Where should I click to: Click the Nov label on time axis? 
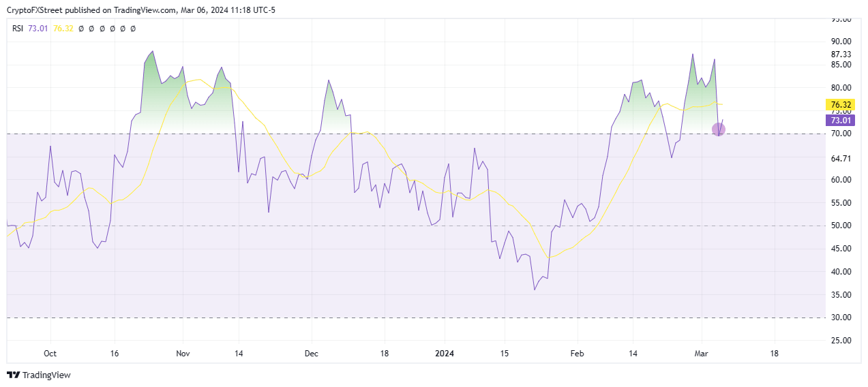(183, 354)
